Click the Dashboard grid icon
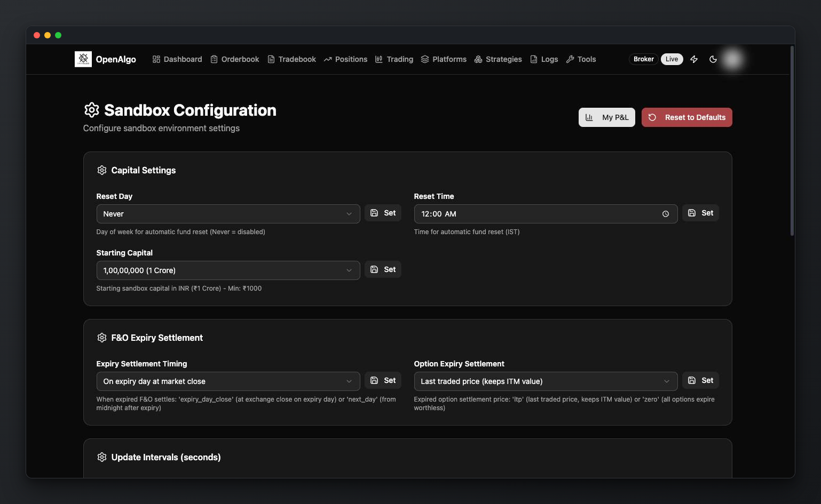Image resolution: width=821 pixels, height=504 pixels. (x=156, y=59)
